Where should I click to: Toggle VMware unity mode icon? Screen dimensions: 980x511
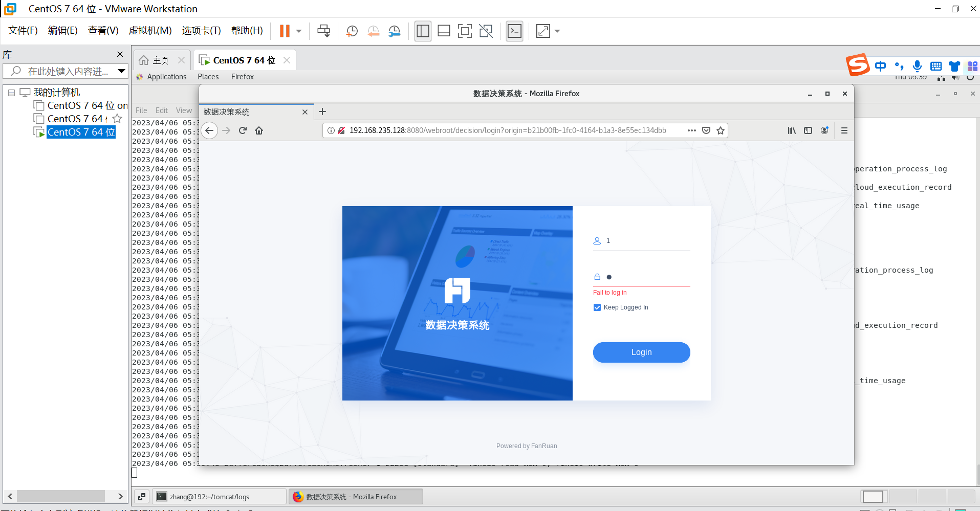click(x=486, y=31)
